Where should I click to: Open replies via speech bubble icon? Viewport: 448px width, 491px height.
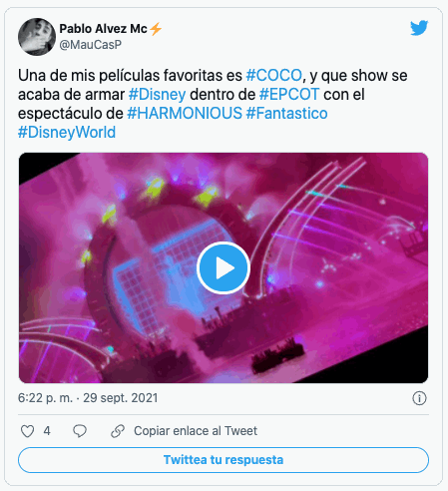click(80, 431)
